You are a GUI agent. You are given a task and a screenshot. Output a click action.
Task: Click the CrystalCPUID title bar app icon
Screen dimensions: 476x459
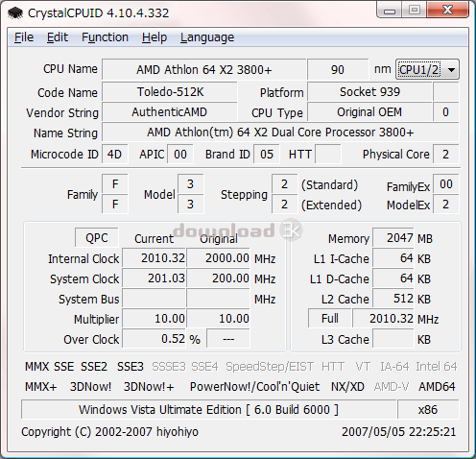[x=15, y=13]
